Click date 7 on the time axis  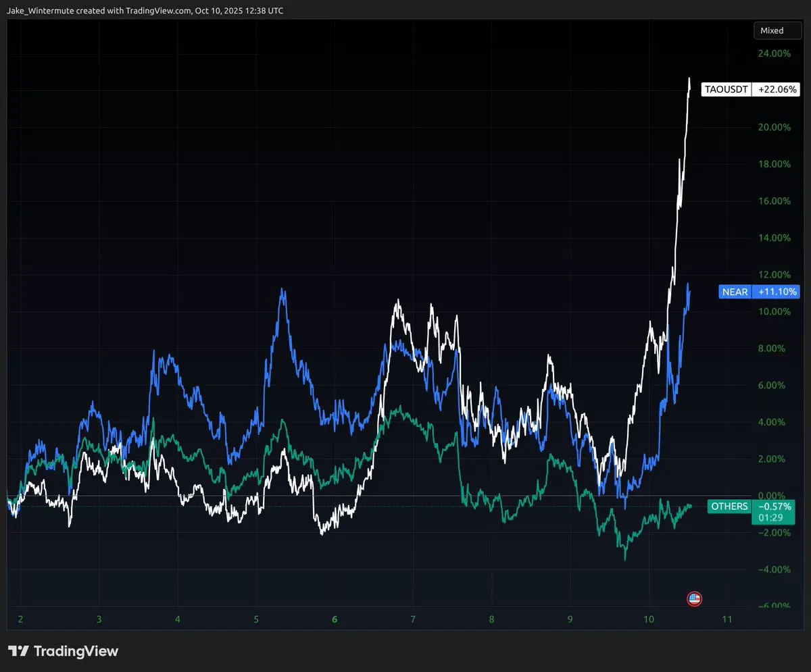pos(413,619)
